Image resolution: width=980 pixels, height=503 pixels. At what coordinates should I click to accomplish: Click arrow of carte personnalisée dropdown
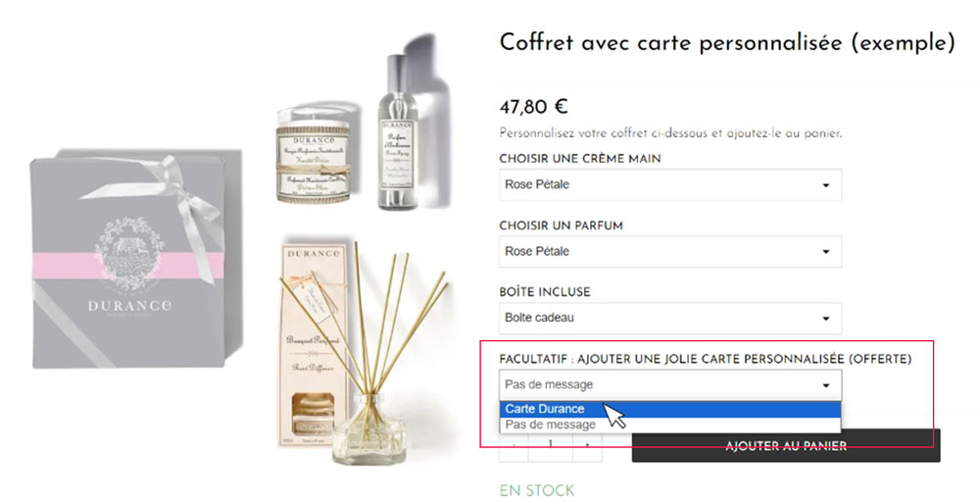[825, 385]
